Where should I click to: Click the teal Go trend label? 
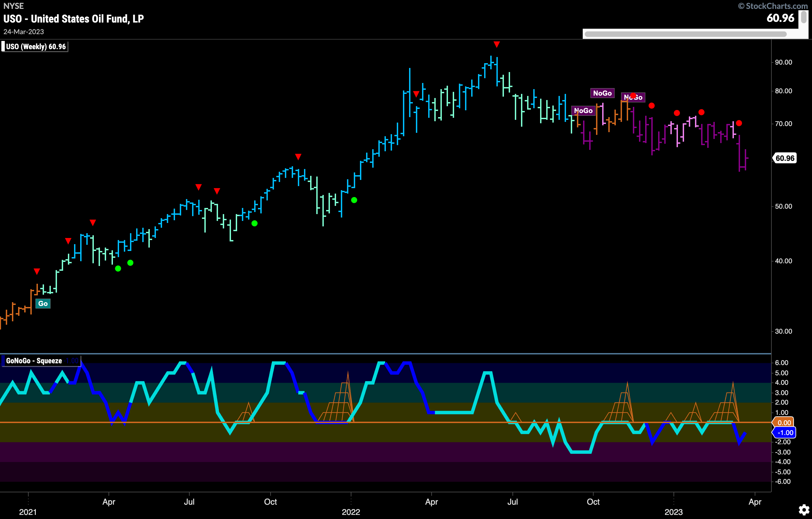coord(43,304)
